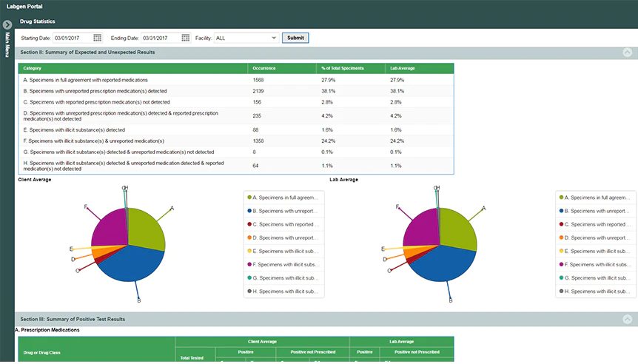Edit the Ending Date field

point(161,38)
